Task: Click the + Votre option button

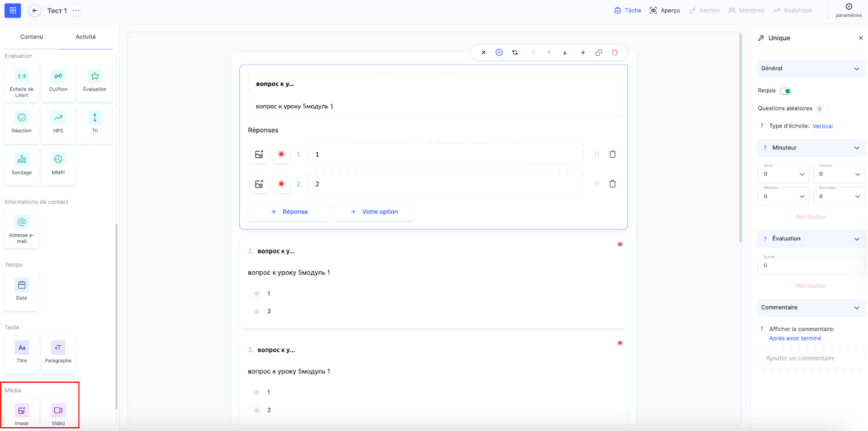Action: tap(373, 212)
